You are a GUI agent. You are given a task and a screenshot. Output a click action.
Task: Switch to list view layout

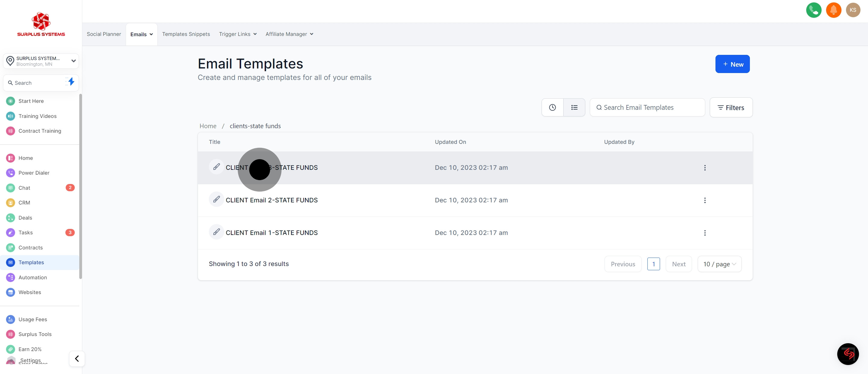coord(574,108)
